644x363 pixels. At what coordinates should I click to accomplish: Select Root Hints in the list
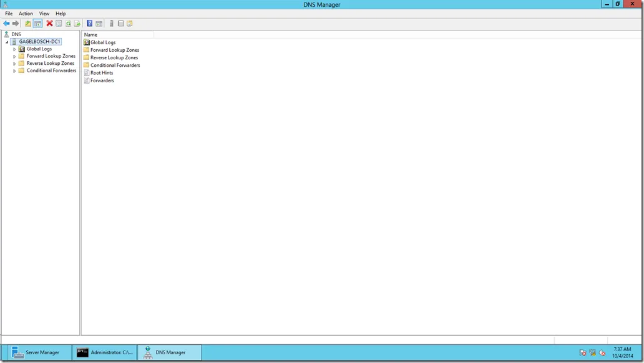click(102, 73)
